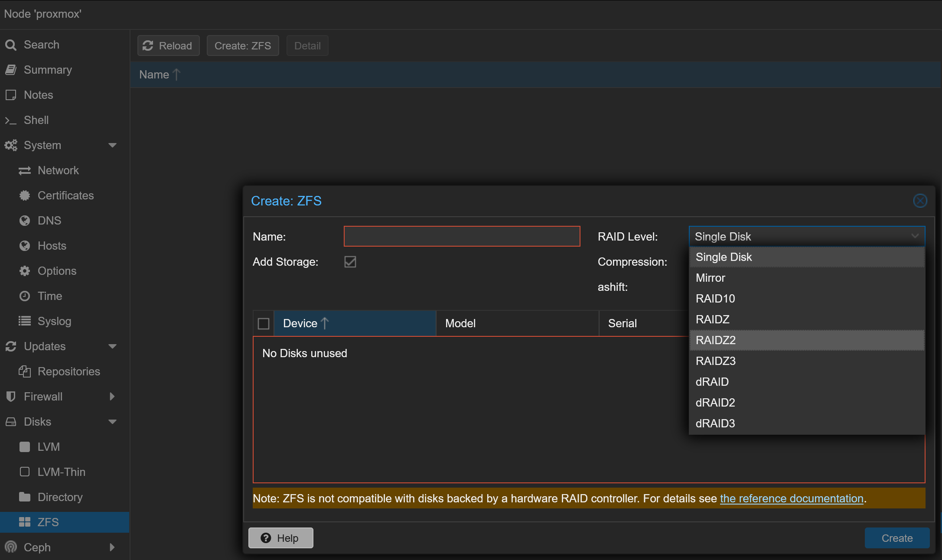Collapse the Disks section arrow
Image resolution: width=942 pixels, height=560 pixels.
point(113,422)
